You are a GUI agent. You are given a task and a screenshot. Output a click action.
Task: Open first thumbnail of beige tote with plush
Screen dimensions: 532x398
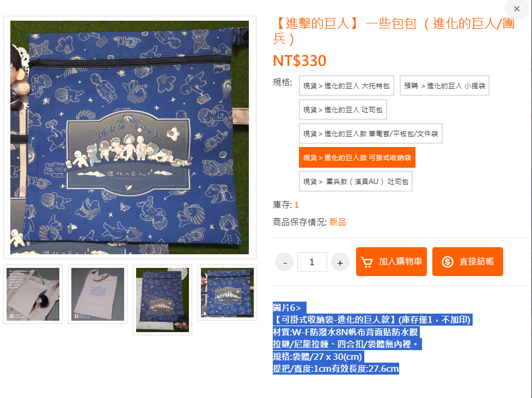click(33, 294)
